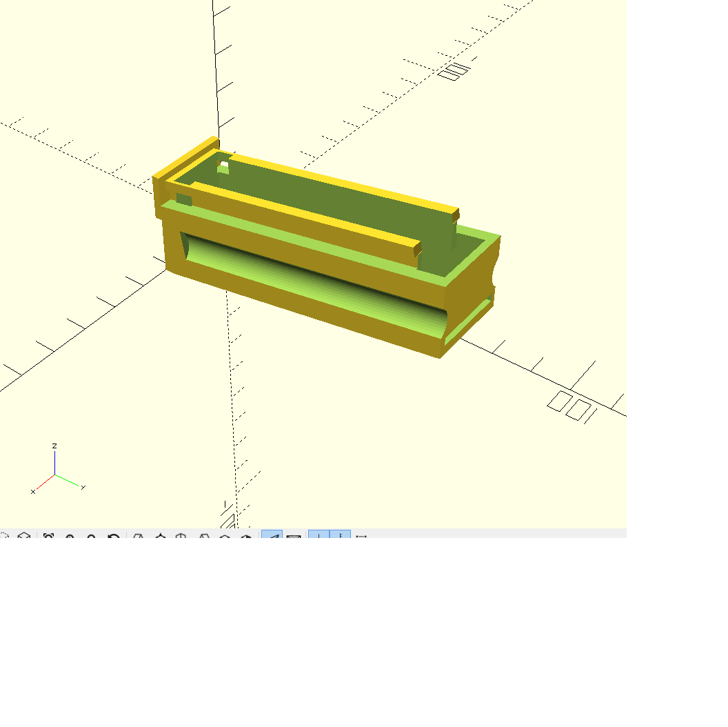Switch to Orthogonal projection toggle

click(x=294, y=537)
